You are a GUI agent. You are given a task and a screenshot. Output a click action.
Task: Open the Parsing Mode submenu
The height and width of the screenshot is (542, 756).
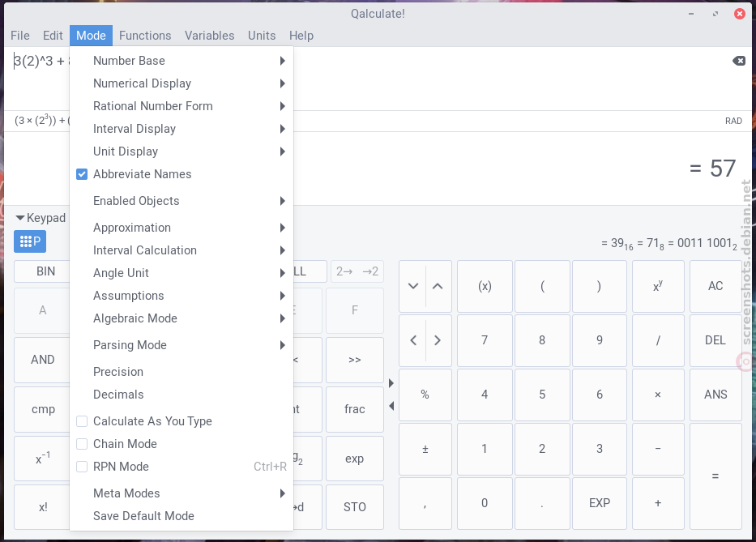point(182,345)
